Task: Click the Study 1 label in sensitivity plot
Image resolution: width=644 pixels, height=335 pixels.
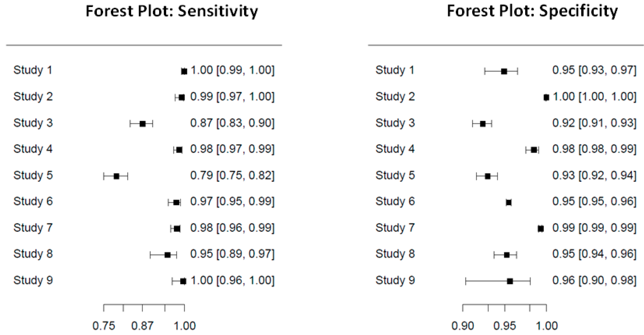Action: [x=33, y=70]
